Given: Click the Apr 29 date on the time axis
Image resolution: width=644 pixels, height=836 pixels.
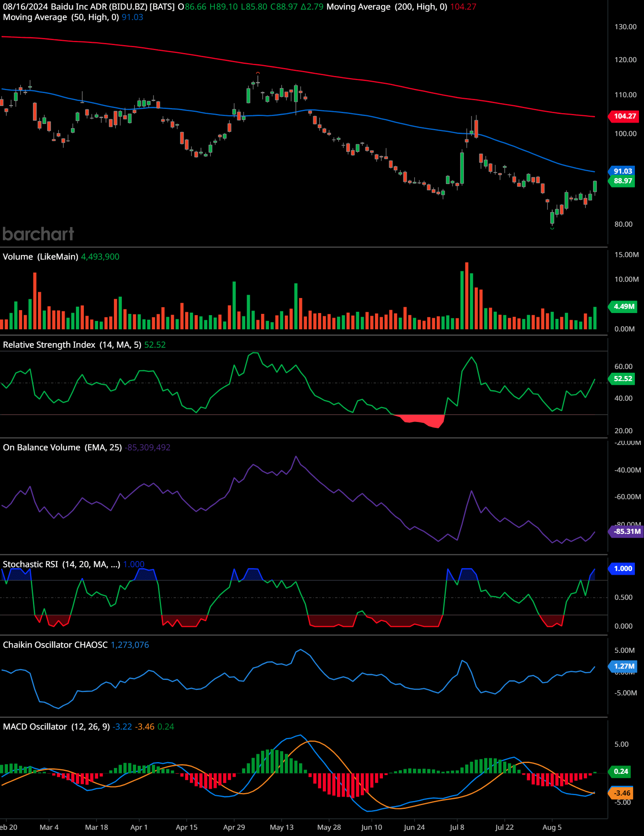Looking at the screenshot, I should click(x=234, y=827).
